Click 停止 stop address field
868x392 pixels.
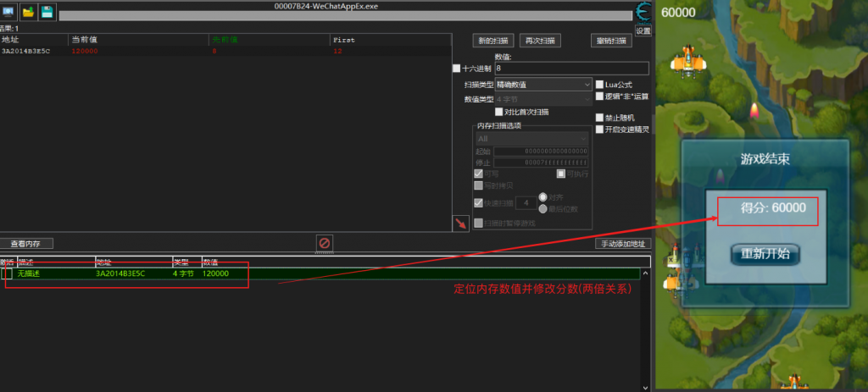click(541, 163)
